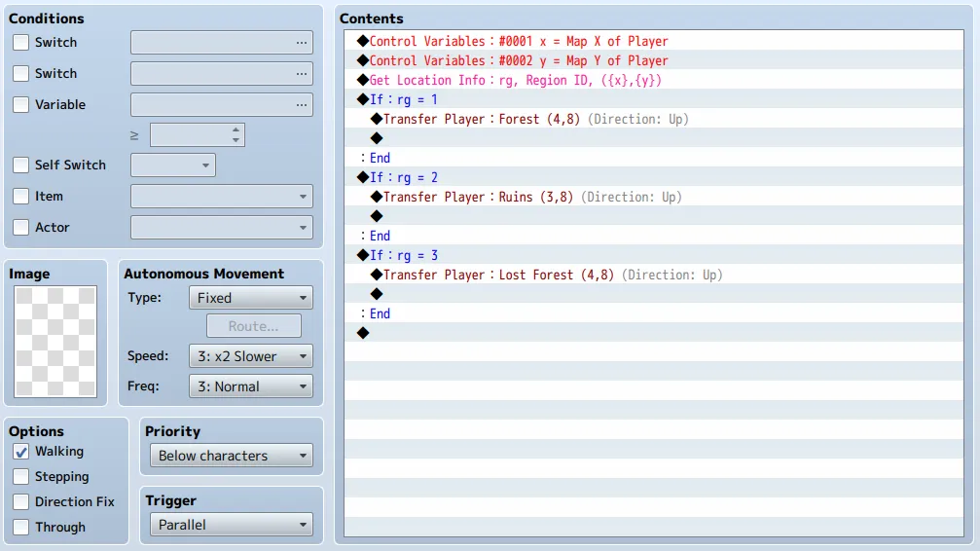Uncheck the Walking option
980x551 pixels.
pyautogui.click(x=20, y=452)
